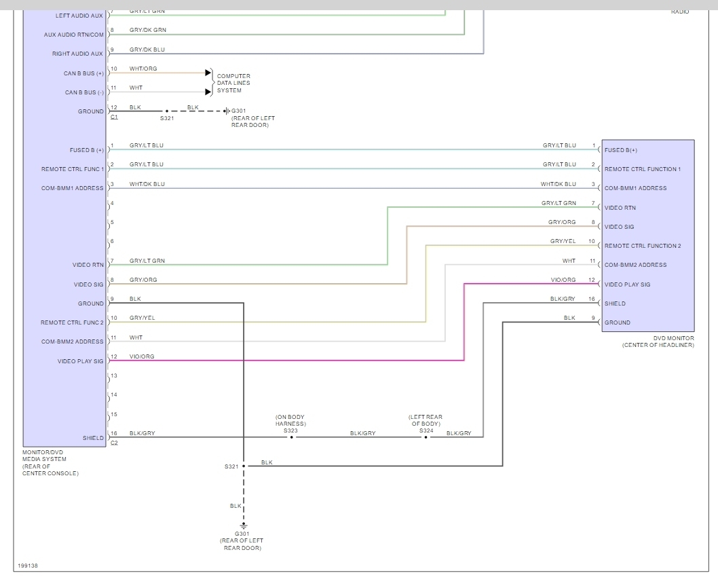Select the FUSED B(+) terminal on the DVD monitor

[x=620, y=150]
